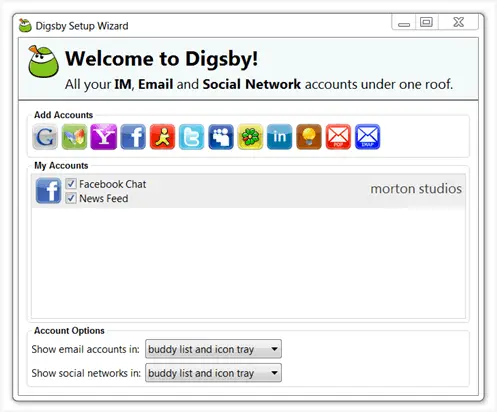
Task: Select the morton studios Facebook account row
Action: point(248,191)
